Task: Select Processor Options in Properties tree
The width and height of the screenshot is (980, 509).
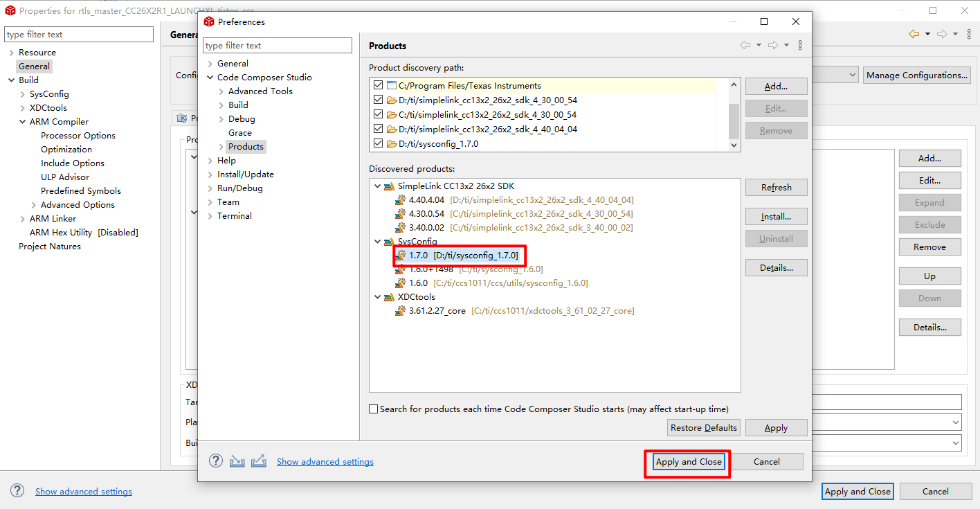Action: 78,136
